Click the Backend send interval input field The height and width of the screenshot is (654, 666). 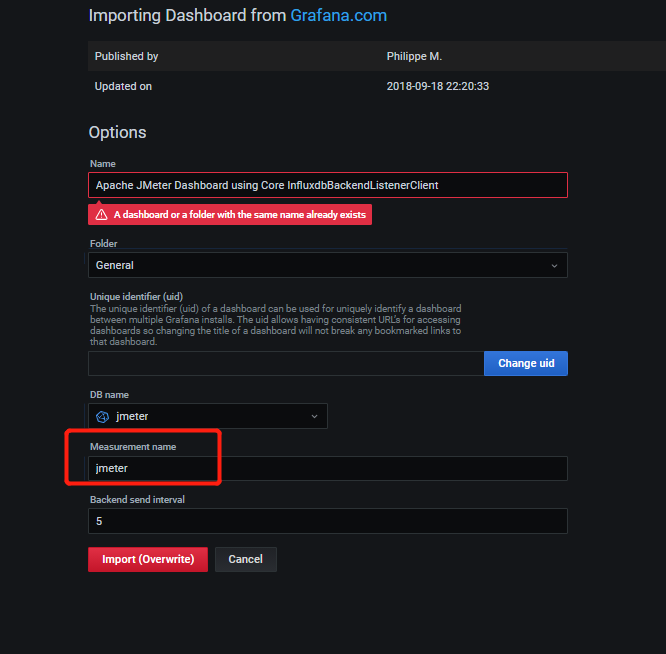327,521
